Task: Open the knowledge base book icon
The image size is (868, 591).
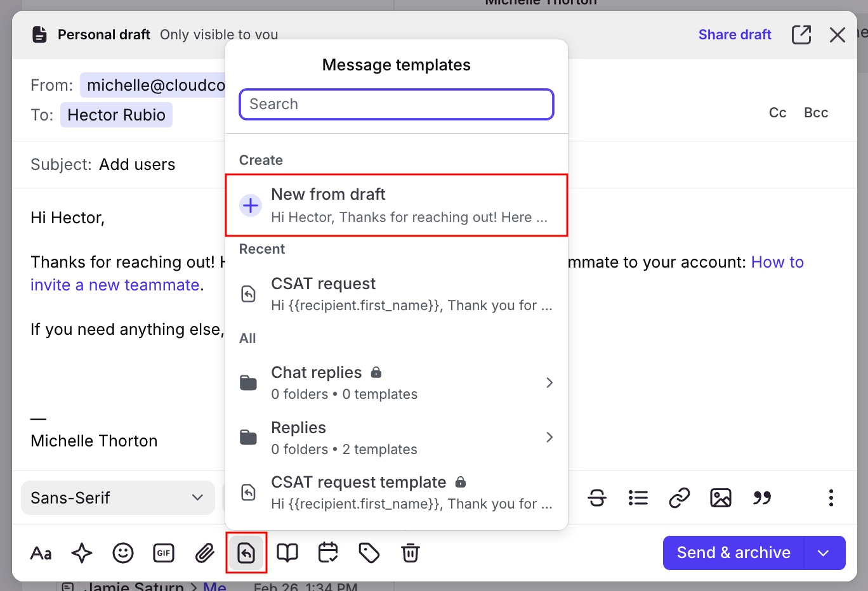Action: tap(287, 553)
